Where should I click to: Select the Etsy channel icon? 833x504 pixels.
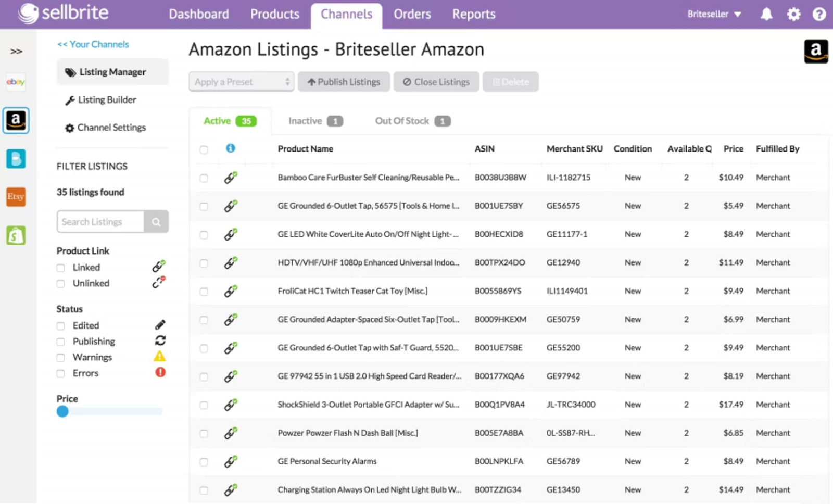[16, 197]
